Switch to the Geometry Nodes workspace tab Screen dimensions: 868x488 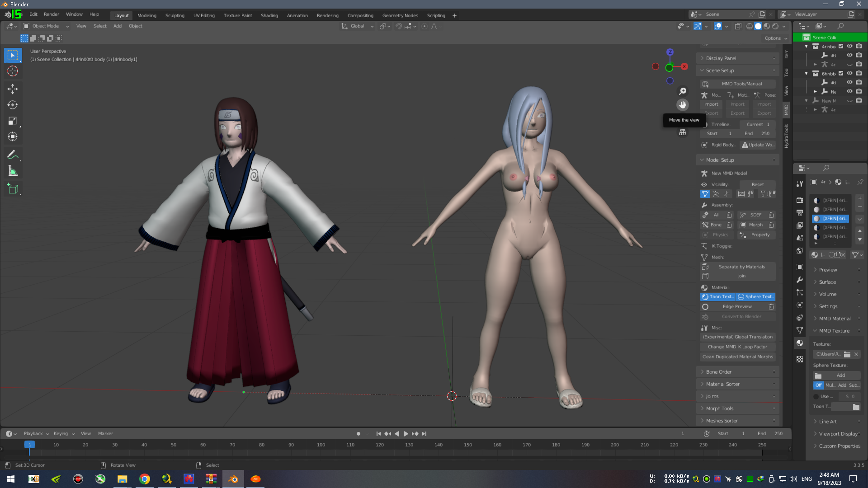(x=400, y=15)
